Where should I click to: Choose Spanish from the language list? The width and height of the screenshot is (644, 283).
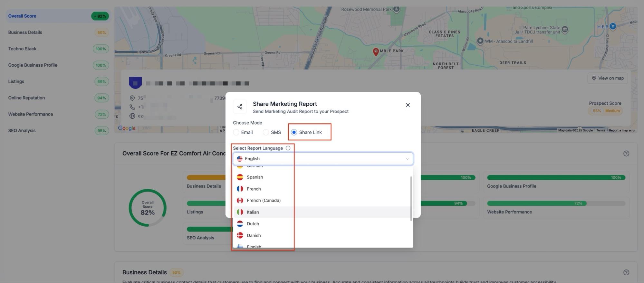255,177
